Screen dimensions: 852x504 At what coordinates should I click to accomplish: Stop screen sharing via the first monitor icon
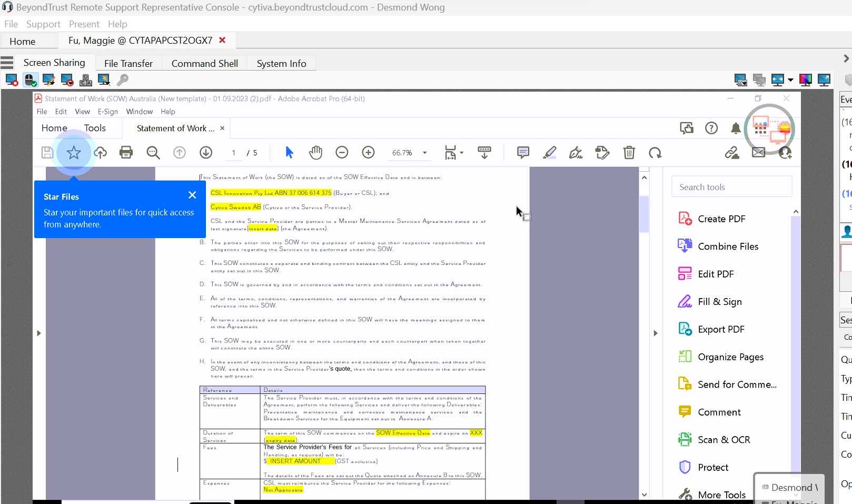pyautogui.click(x=12, y=80)
